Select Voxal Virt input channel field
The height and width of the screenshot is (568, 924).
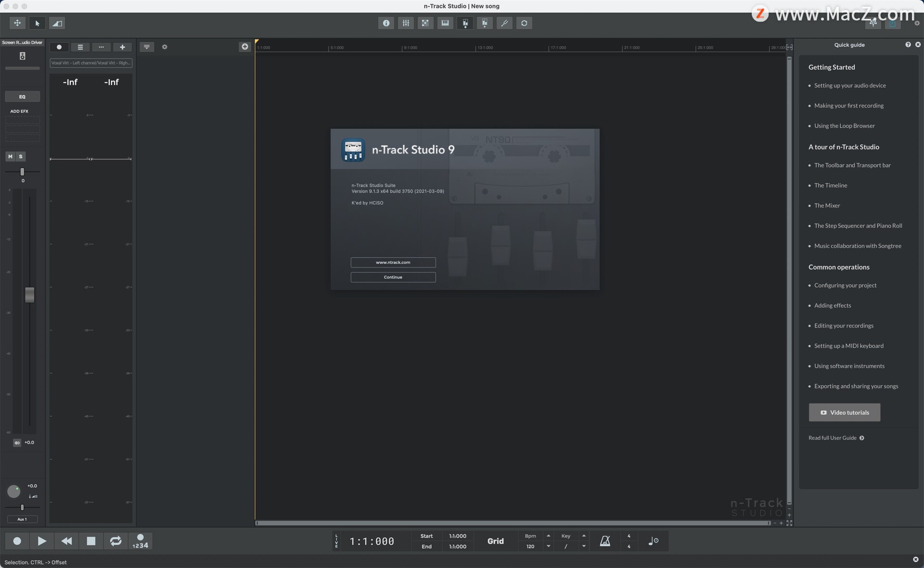pyautogui.click(x=91, y=63)
